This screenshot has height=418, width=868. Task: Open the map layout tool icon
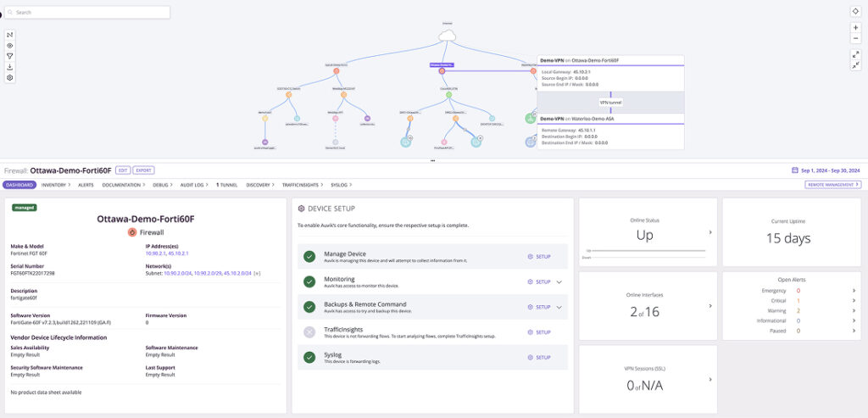click(10, 35)
